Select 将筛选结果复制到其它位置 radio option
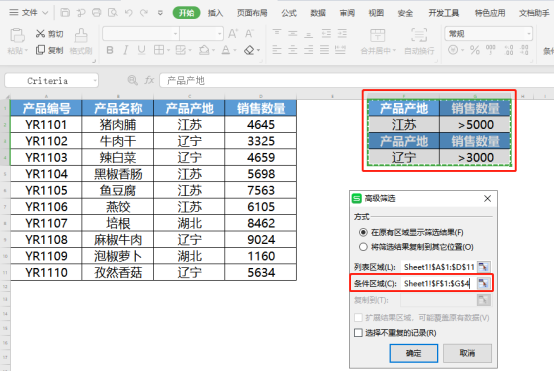Screen dimensions: 554x371 tap(363, 247)
